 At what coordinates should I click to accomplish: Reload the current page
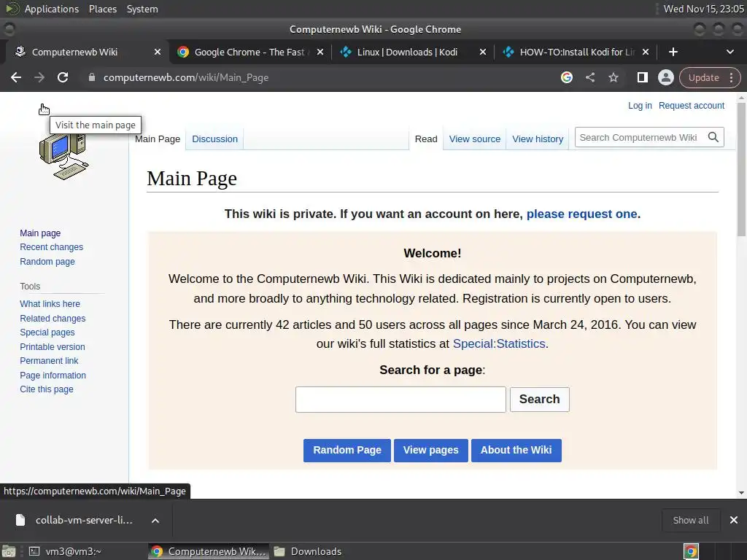click(x=63, y=77)
